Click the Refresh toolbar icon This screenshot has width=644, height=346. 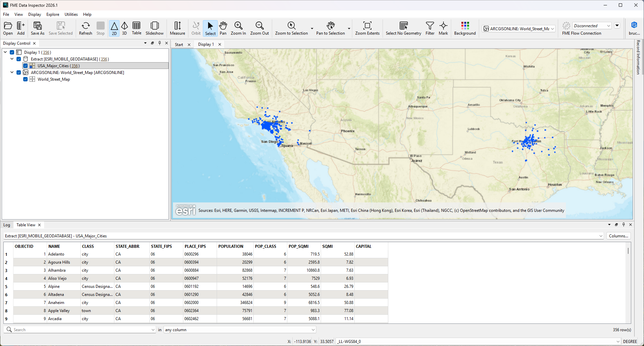click(x=85, y=28)
